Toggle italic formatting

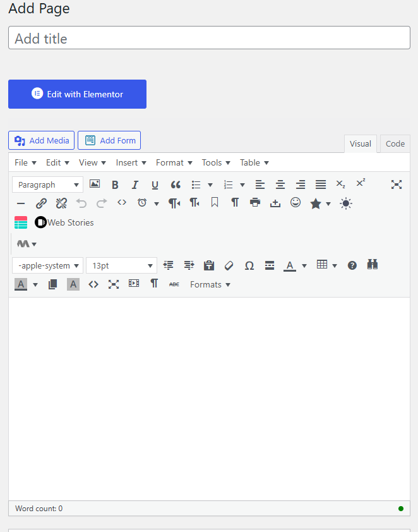(x=135, y=185)
